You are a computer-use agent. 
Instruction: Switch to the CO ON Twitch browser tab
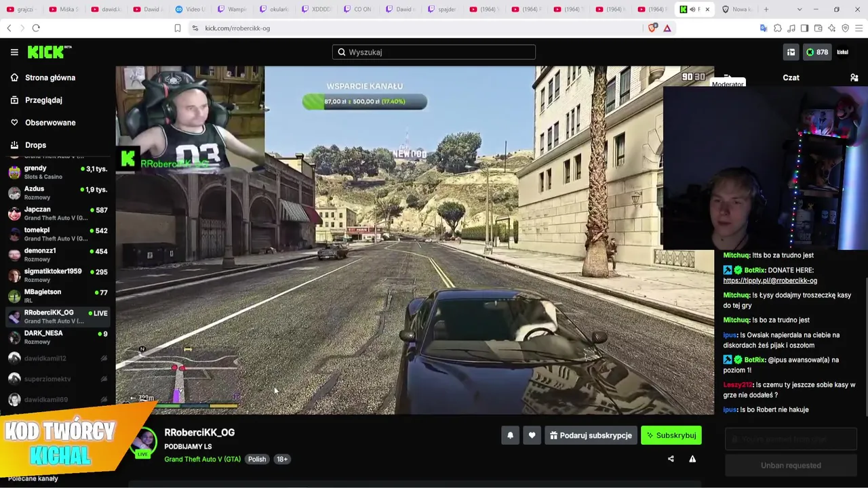[359, 9]
